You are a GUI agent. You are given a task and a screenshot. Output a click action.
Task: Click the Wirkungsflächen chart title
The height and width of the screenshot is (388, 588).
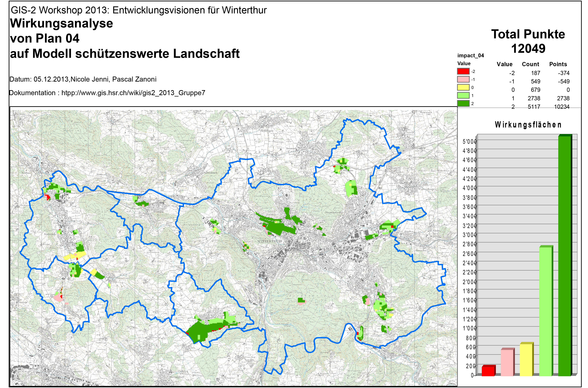pyautogui.click(x=528, y=125)
